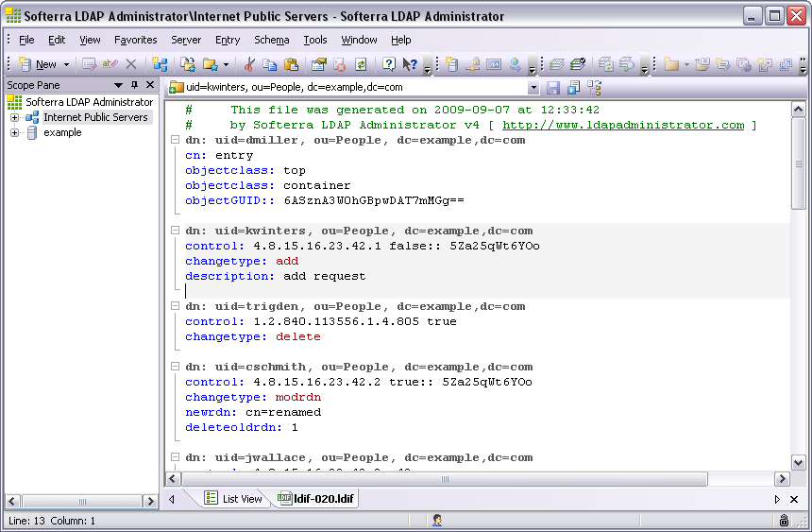This screenshot has width=812, height=532.
Task: Click the network lock credentials icon
Action: [472, 64]
